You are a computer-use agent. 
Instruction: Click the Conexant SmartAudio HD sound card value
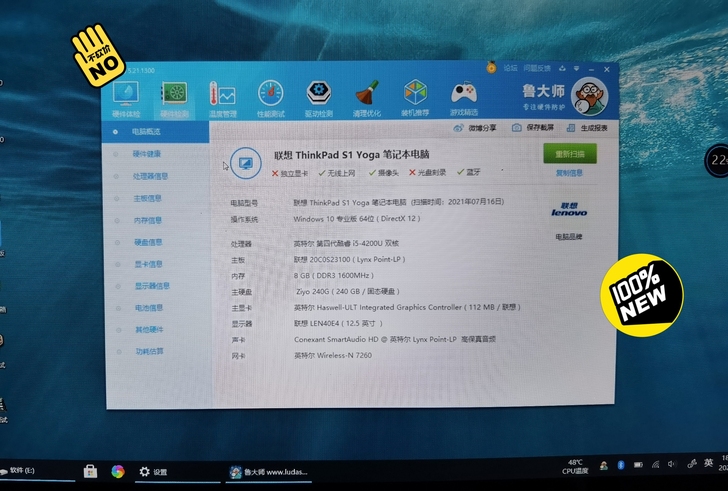[x=395, y=339]
